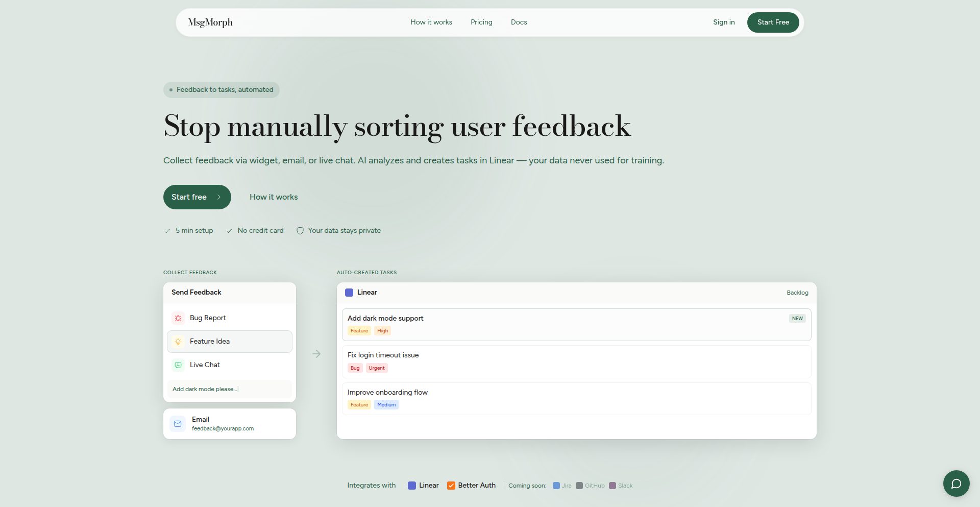
Task: Click the Sign in link
Action: click(x=724, y=22)
